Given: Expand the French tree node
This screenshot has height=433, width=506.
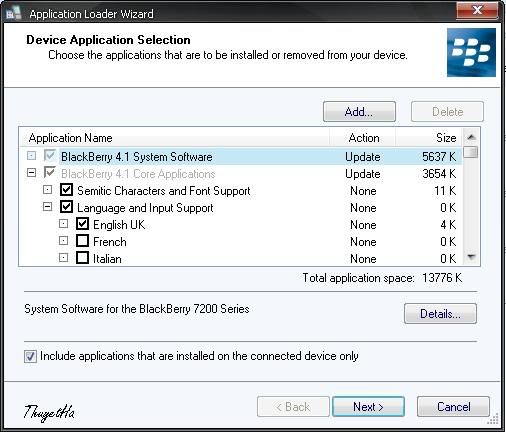Looking at the screenshot, I should tap(63, 241).
